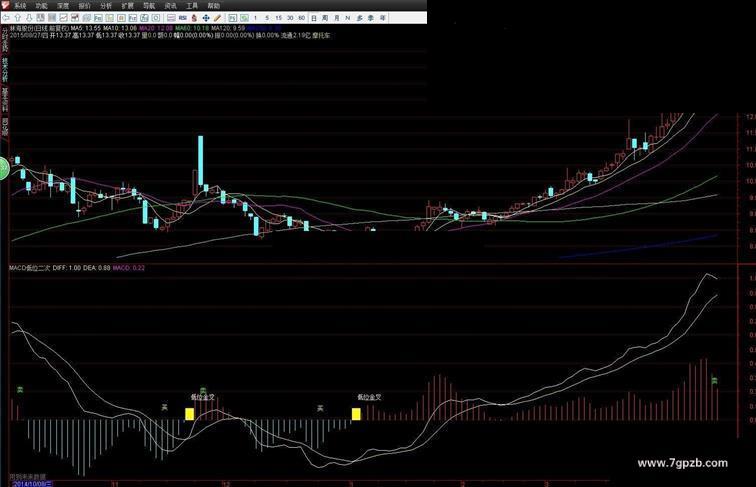Select the pencil drawing tool icon

(x=217, y=18)
